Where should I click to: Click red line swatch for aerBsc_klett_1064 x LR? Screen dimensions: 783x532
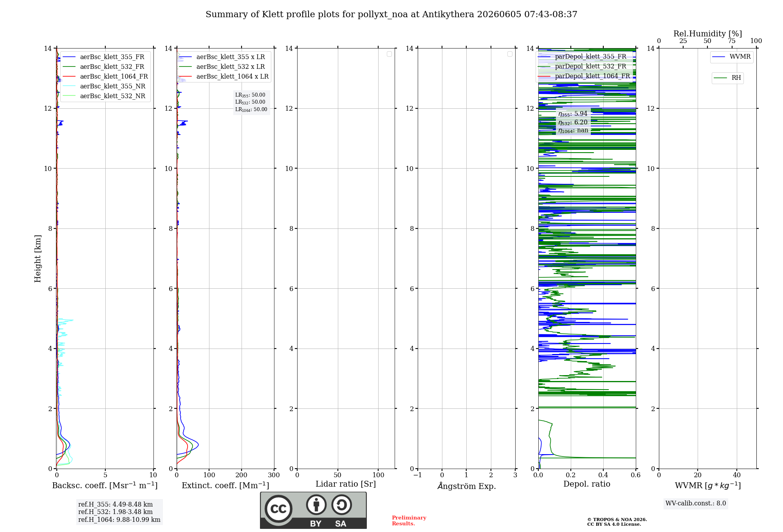pos(186,77)
